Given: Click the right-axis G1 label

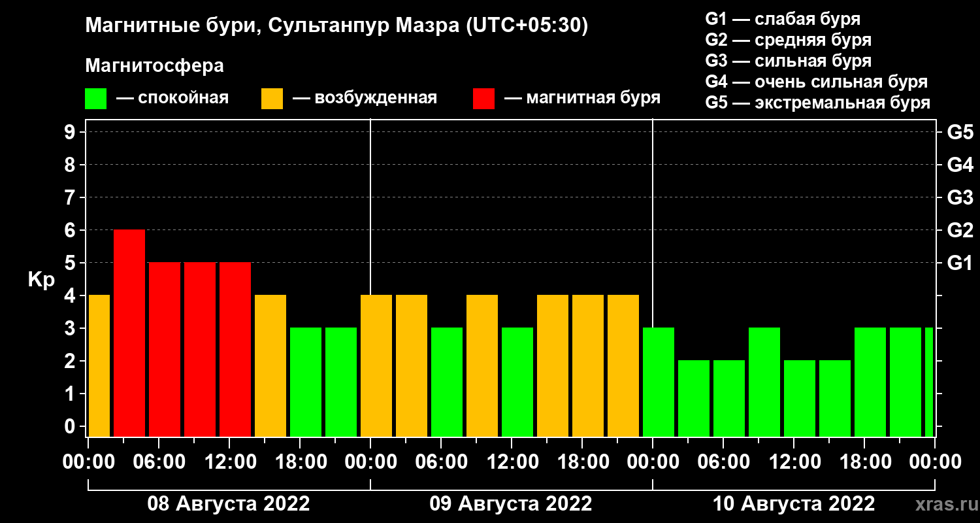Looking at the screenshot, I should 960,263.
